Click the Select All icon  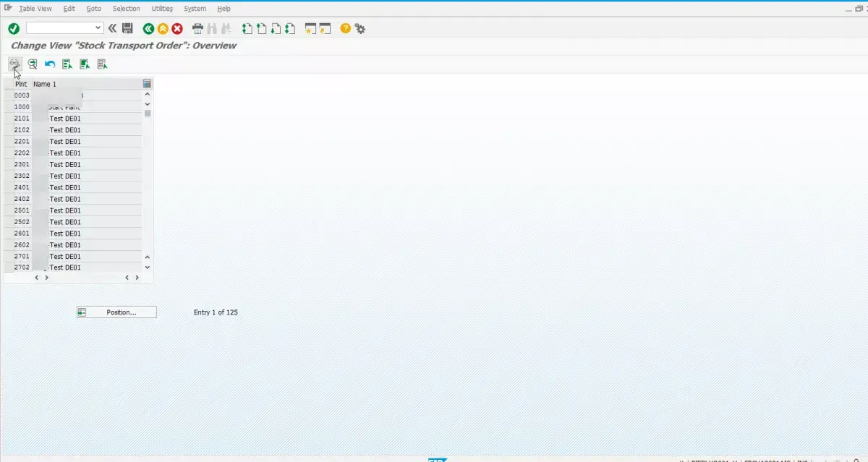[67, 64]
